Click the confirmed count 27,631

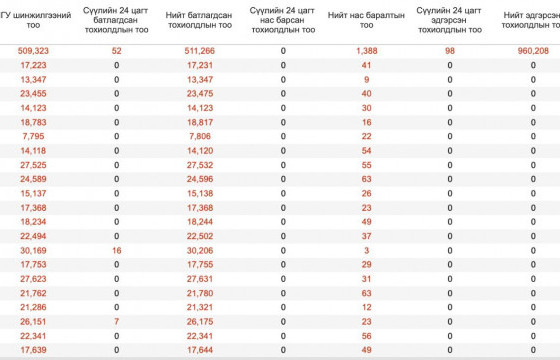pyautogui.click(x=200, y=279)
